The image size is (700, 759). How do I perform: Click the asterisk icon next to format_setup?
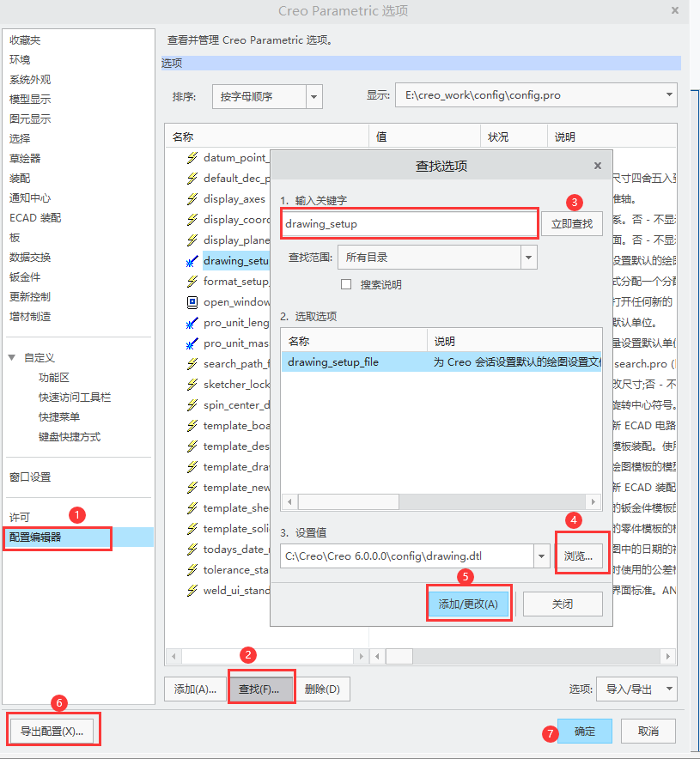point(192,281)
